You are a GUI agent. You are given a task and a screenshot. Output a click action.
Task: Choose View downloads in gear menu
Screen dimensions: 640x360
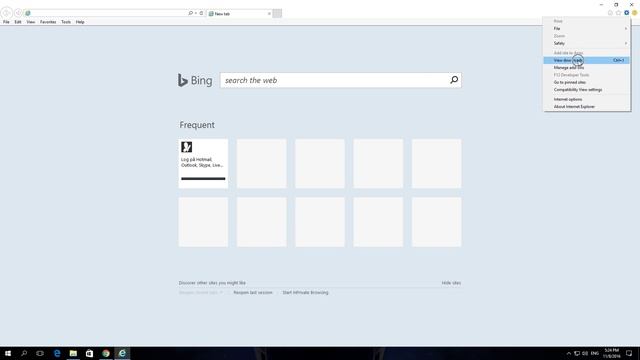pyautogui.click(x=587, y=60)
